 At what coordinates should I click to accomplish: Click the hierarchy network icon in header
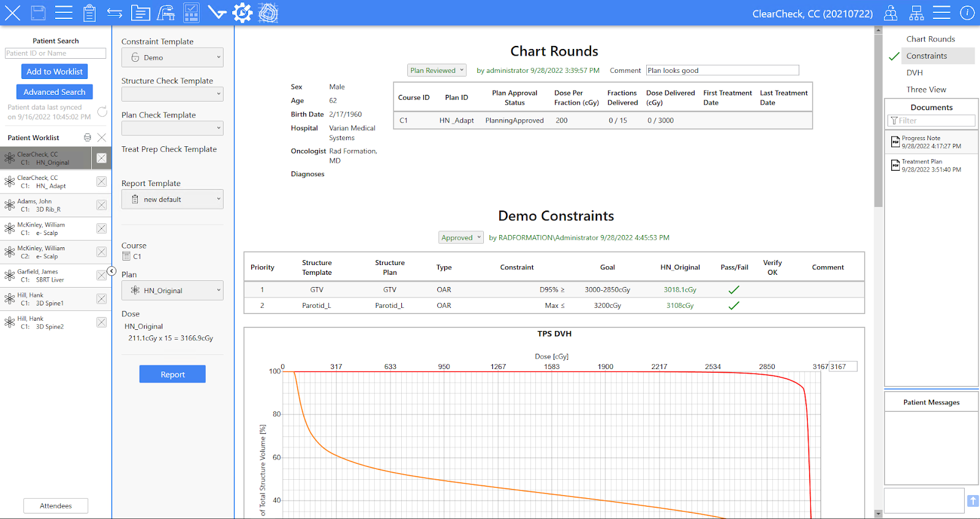[x=916, y=13]
